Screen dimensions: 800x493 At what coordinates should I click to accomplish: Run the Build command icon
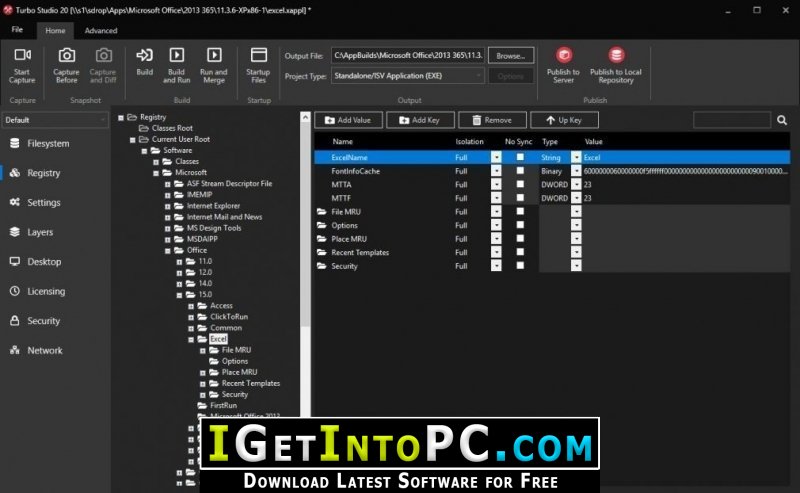tap(144, 55)
